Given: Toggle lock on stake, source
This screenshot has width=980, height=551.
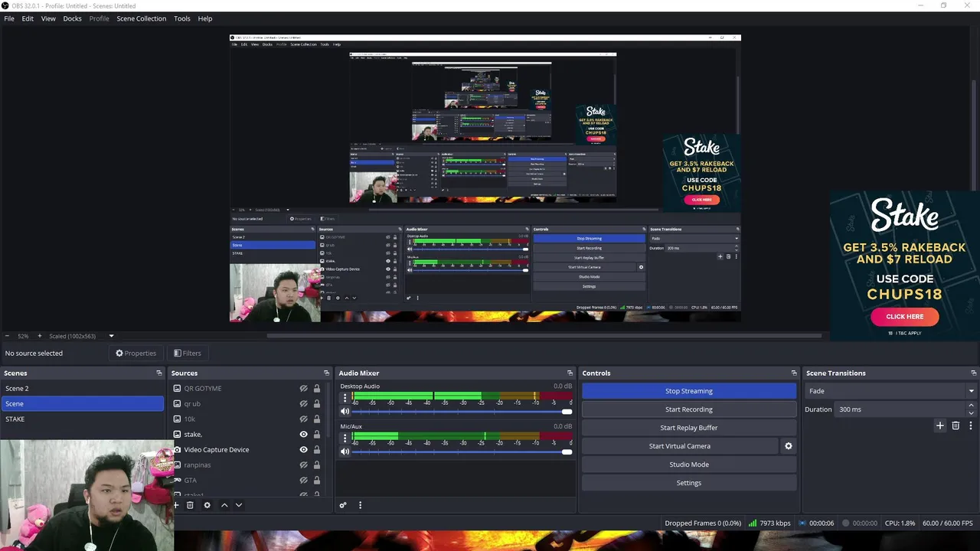Looking at the screenshot, I should coord(316,435).
